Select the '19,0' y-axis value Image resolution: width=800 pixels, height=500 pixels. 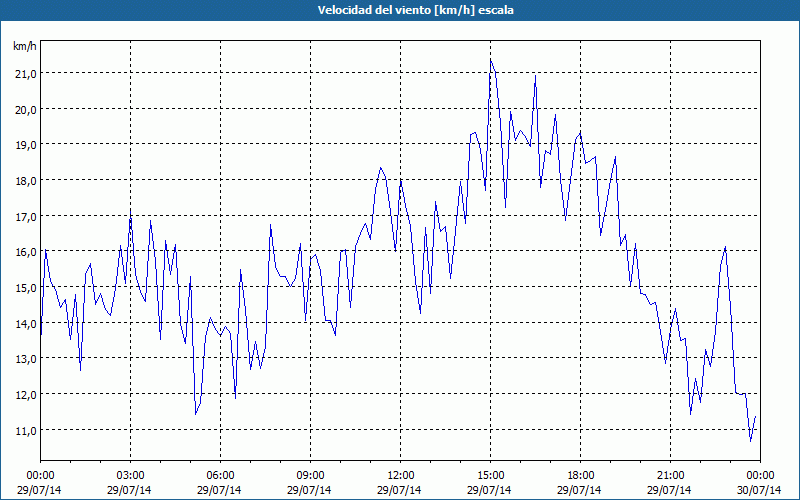click(26, 145)
